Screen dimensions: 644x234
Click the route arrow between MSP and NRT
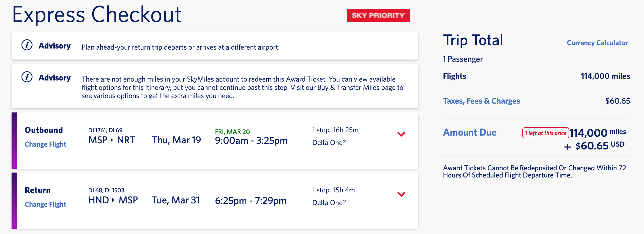point(112,140)
